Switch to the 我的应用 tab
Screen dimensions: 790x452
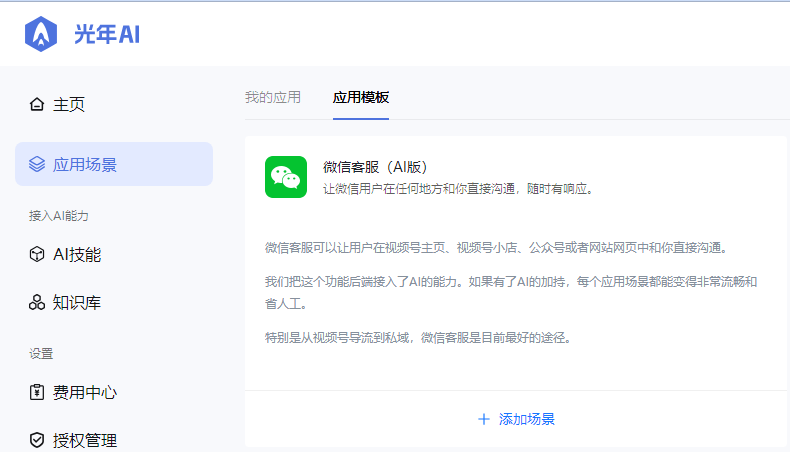pos(273,97)
